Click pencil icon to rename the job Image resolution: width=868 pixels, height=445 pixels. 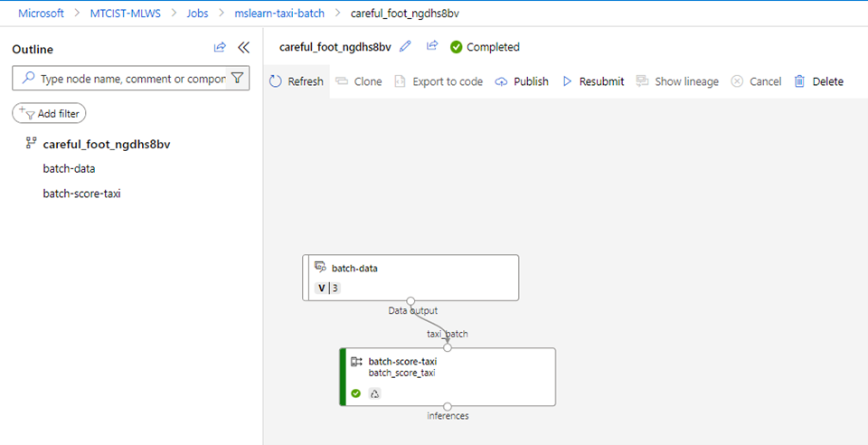pos(405,46)
